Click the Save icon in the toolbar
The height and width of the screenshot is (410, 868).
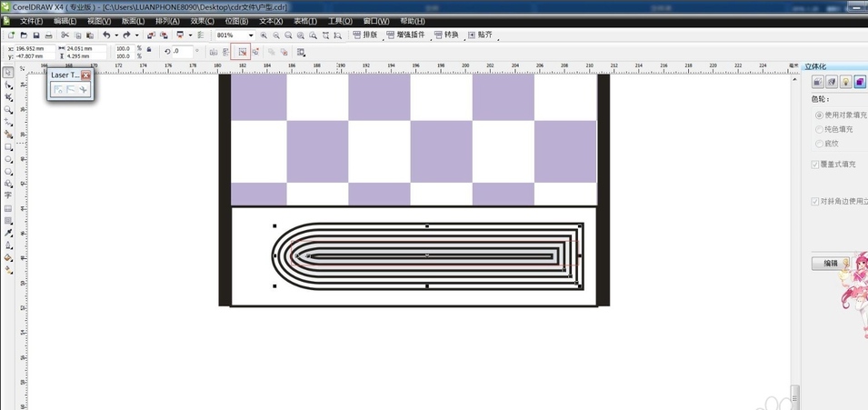[x=36, y=35]
